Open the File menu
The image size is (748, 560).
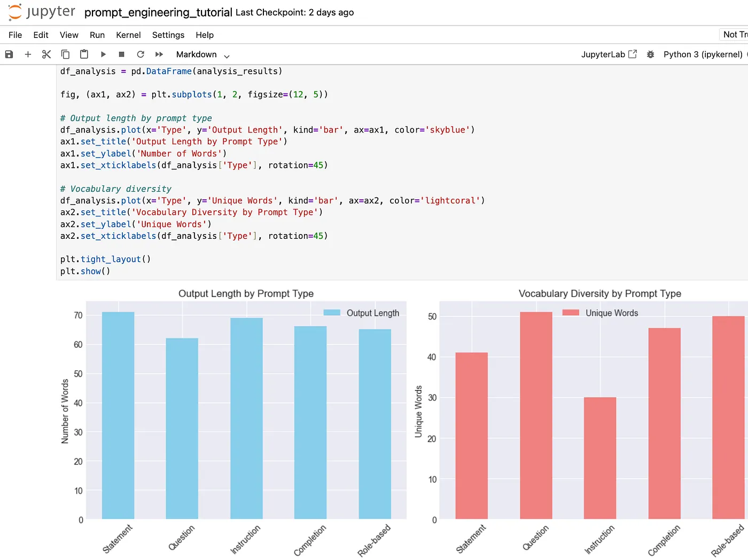(15, 35)
